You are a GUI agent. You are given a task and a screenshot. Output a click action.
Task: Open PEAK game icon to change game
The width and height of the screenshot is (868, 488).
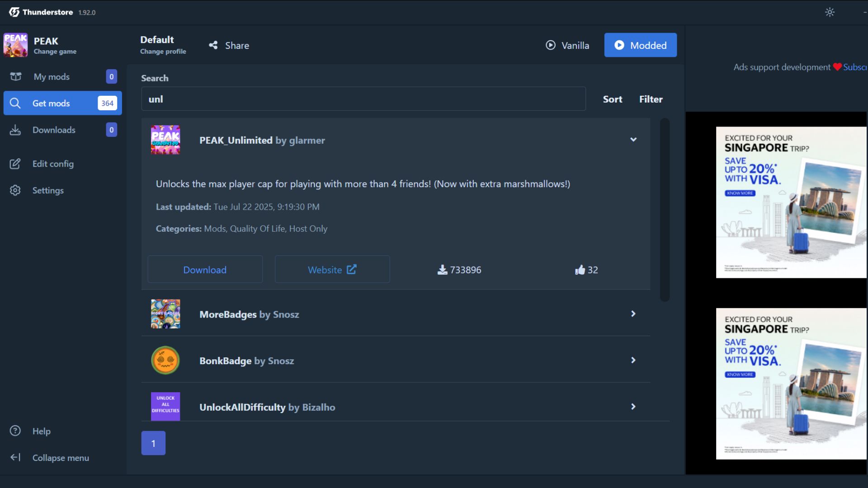15,45
